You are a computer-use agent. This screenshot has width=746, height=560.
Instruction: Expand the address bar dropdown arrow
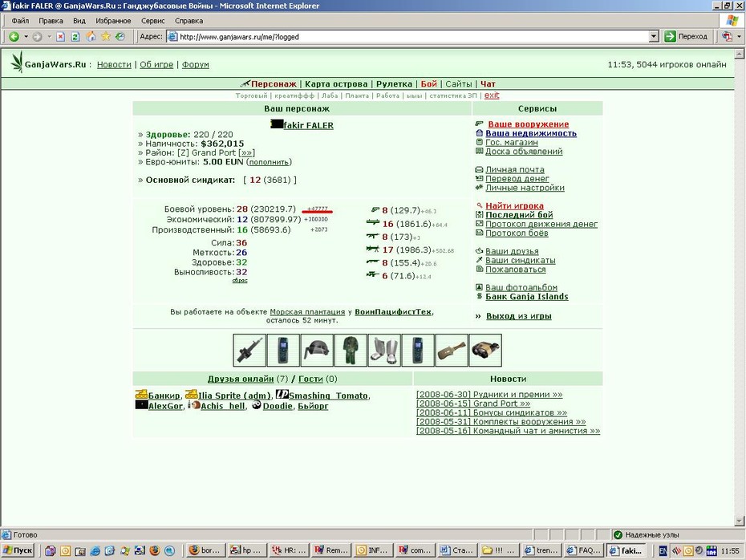(x=654, y=37)
